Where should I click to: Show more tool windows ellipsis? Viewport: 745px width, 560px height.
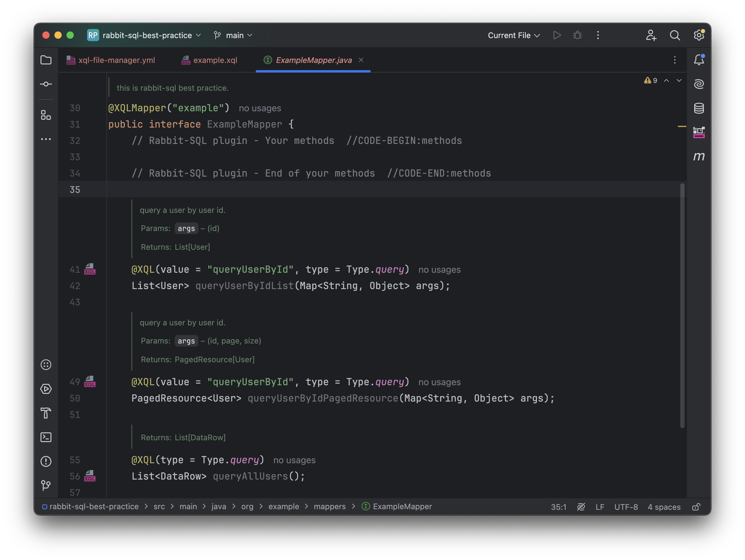(x=46, y=139)
